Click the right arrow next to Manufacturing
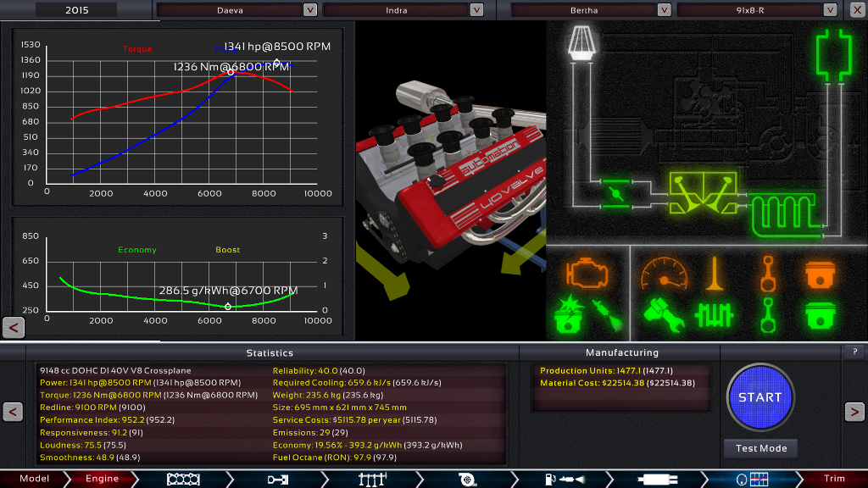Screen dimensions: 868x488 tap(854, 412)
